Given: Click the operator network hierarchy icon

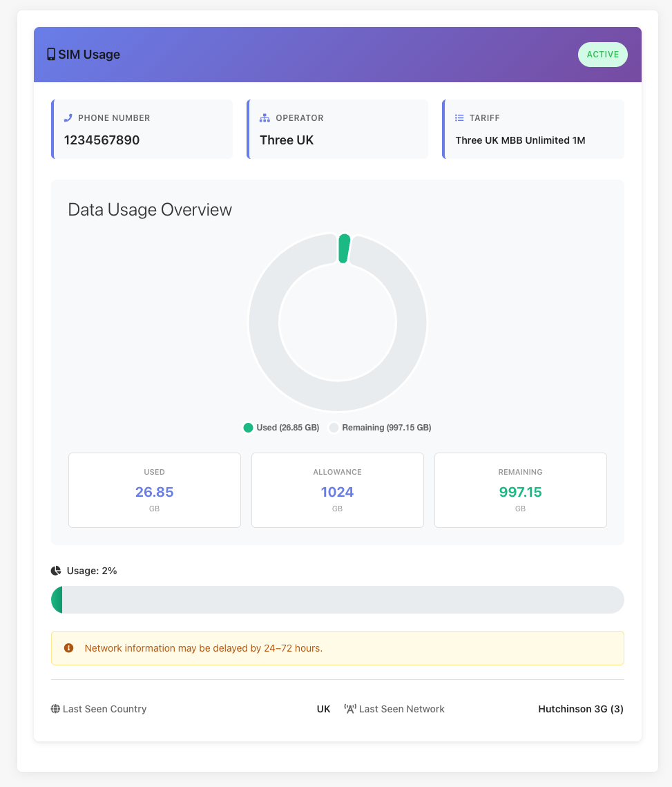Looking at the screenshot, I should coord(265,118).
